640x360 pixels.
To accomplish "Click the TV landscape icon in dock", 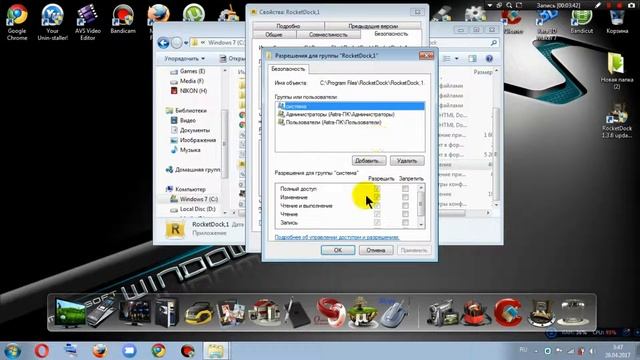I will [70, 312].
